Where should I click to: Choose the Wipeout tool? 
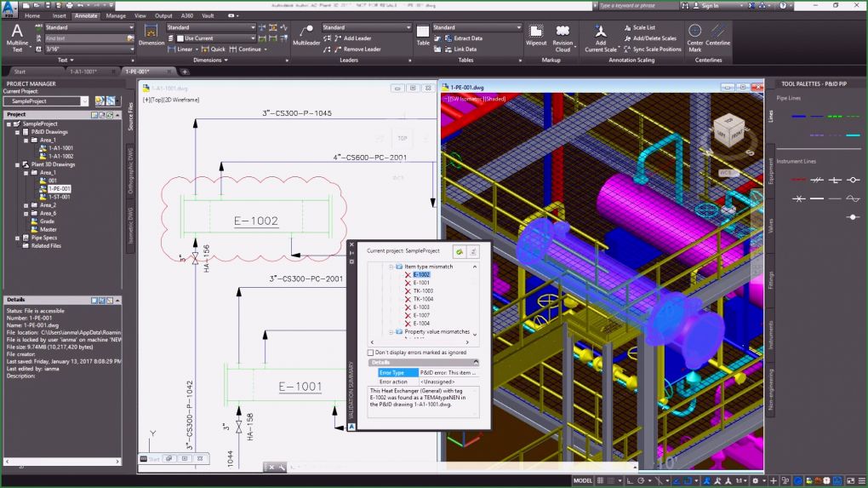click(x=536, y=35)
